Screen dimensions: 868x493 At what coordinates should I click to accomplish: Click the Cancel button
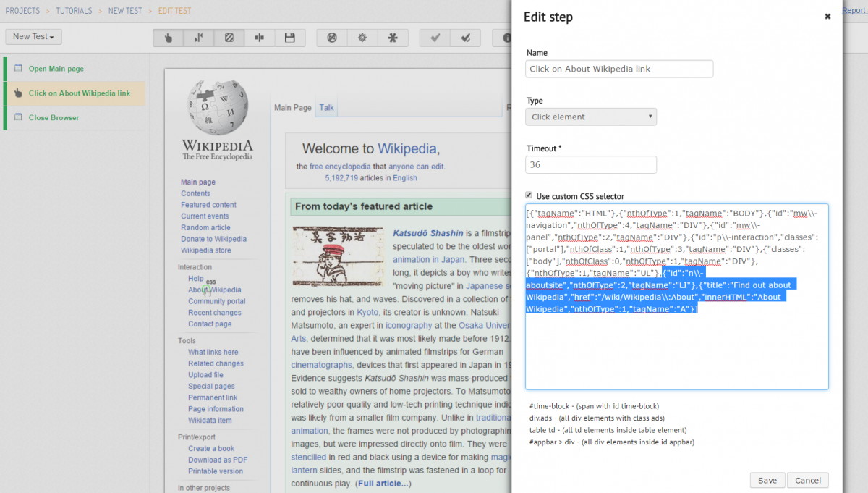point(808,480)
